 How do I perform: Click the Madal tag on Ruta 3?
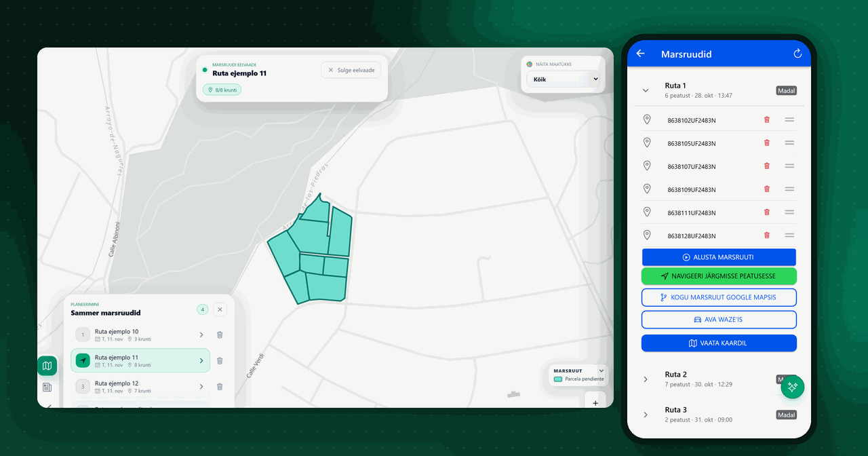pos(787,415)
